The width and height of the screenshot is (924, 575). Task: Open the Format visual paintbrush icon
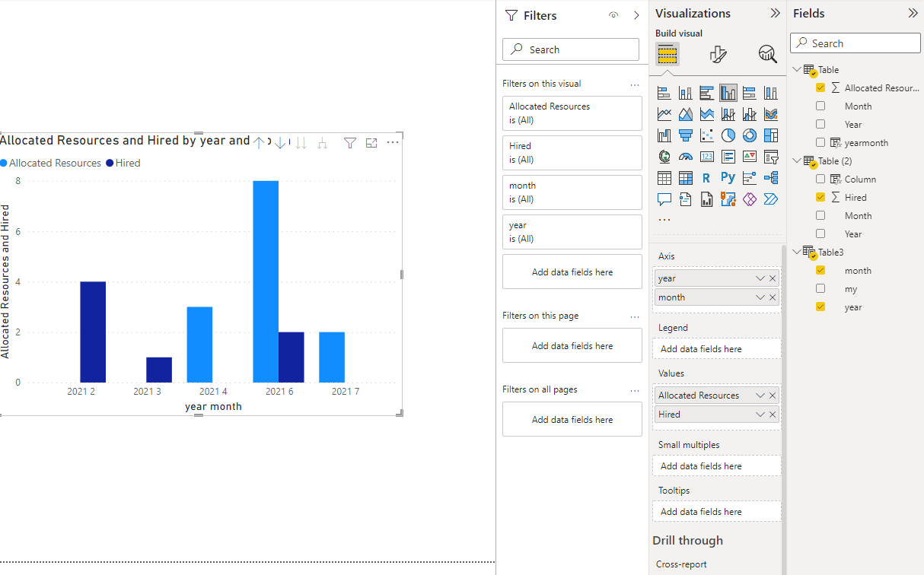pos(718,54)
